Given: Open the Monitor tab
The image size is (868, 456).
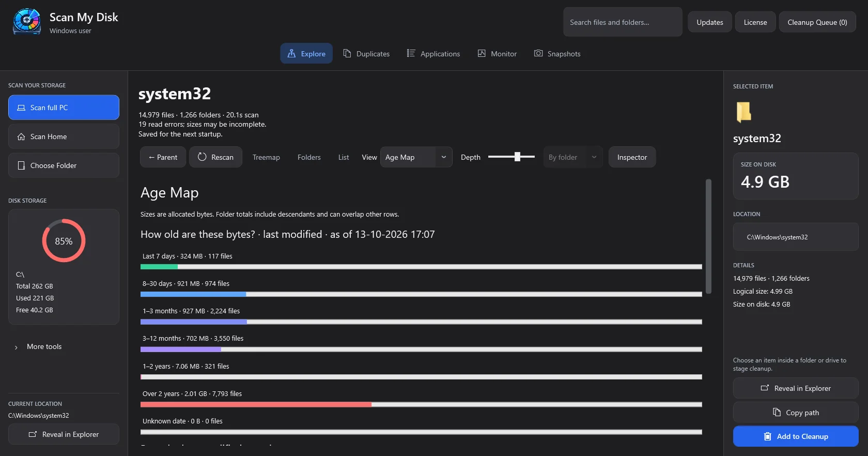Looking at the screenshot, I should click(497, 53).
